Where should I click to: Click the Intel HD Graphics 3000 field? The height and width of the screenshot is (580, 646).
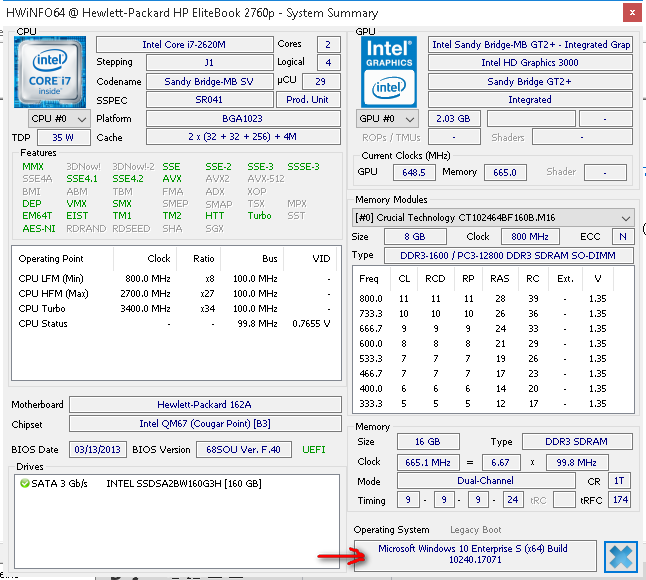[530, 63]
